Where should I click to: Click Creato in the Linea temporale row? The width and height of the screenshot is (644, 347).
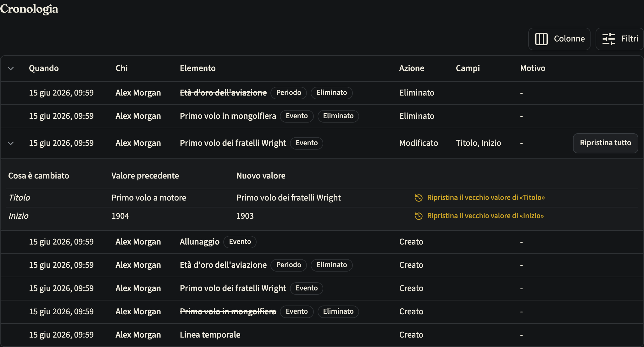pyautogui.click(x=411, y=335)
